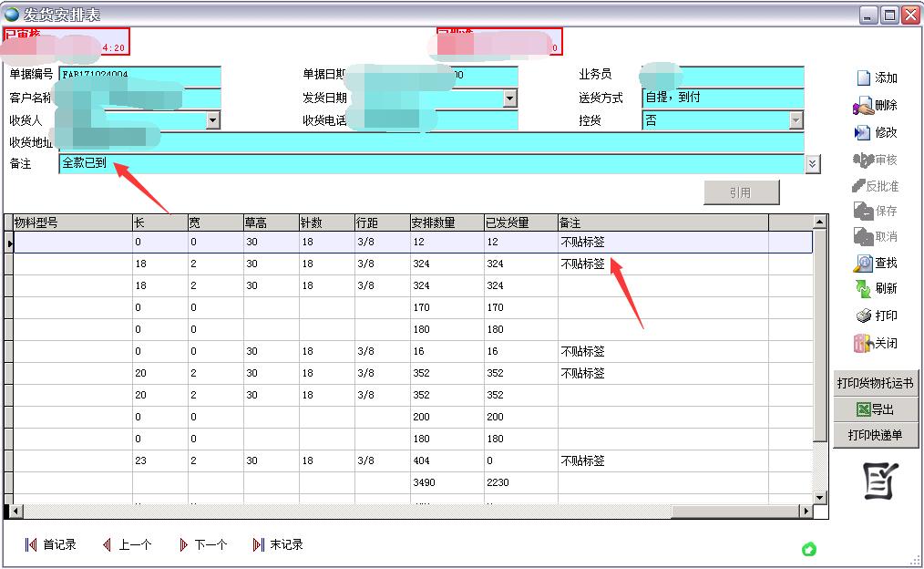This screenshot has height=569, width=924.
Task: Expand the 备注 field with the chevron
Action: [x=813, y=164]
